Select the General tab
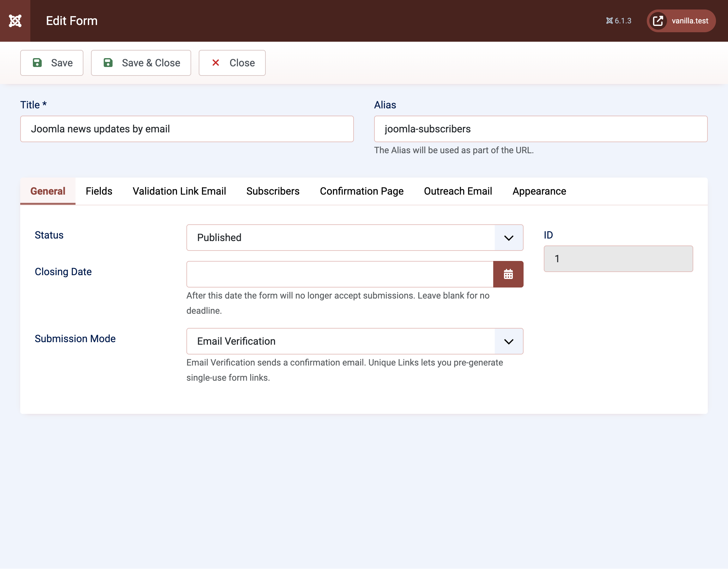This screenshot has height=569, width=728. coord(48,191)
